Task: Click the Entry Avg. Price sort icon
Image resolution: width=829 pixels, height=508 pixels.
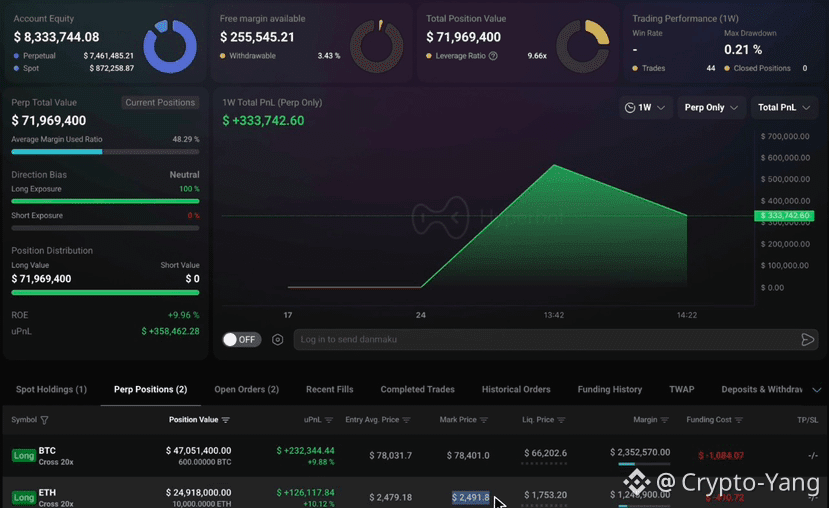Action: 406,420
